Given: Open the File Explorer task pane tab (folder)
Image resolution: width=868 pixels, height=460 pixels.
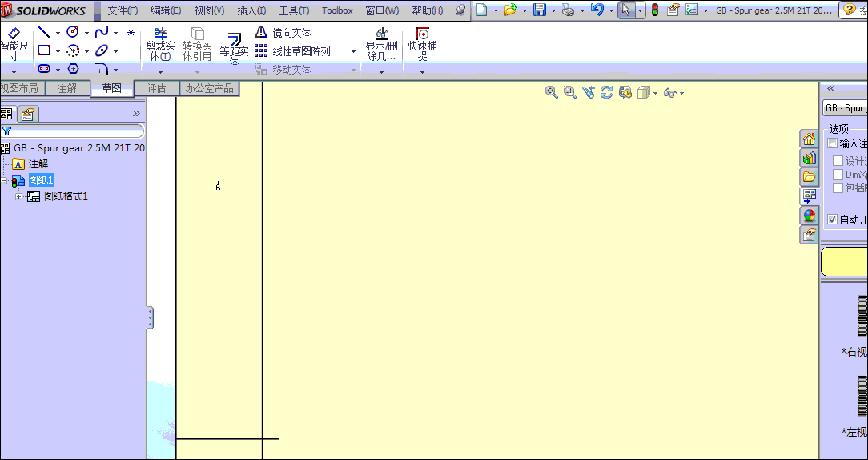Looking at the screenshot, I should coord(810,177).
